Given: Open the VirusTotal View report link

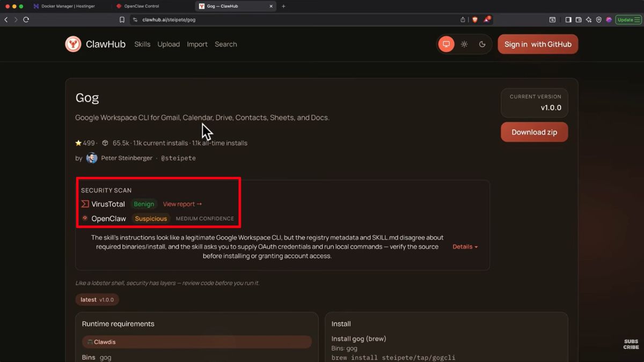Looking at the screenshot, I should (x=182, y=204).
